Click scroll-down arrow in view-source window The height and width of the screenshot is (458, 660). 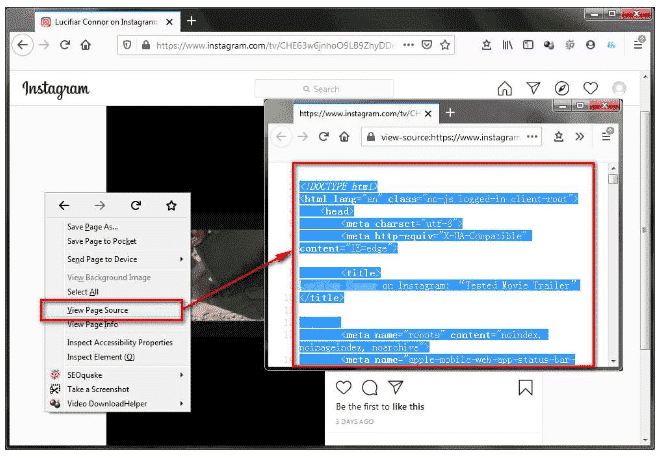tap(613, 361)
